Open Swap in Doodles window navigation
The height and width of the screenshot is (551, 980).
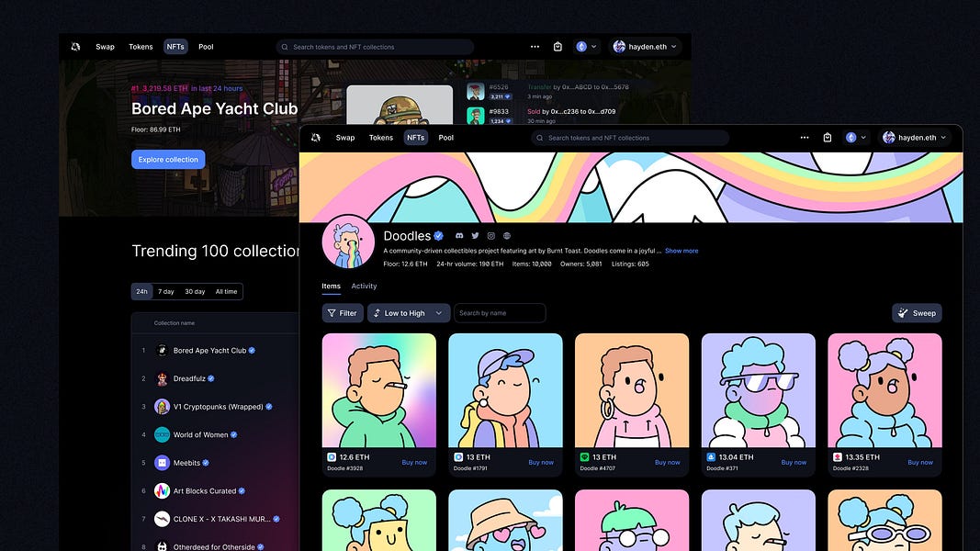coord(344,138)
